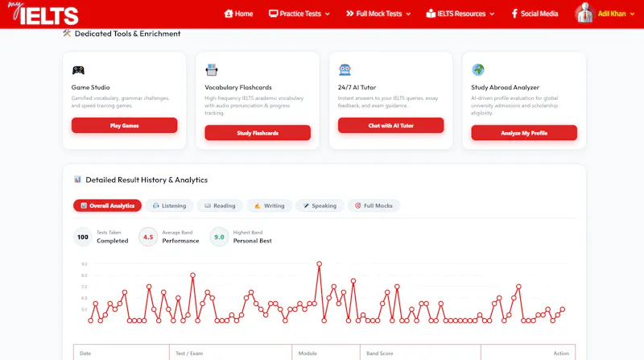The height and width of the screenshot is (360, 644).
Task: Click the headphones icon on the Listening tab
Action: click(155, 205)
